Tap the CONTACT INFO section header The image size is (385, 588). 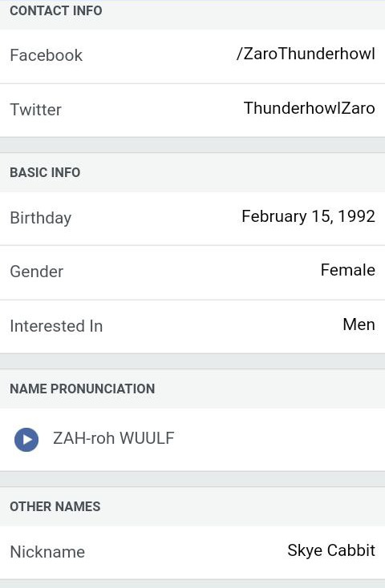click(x=56, y=10)
